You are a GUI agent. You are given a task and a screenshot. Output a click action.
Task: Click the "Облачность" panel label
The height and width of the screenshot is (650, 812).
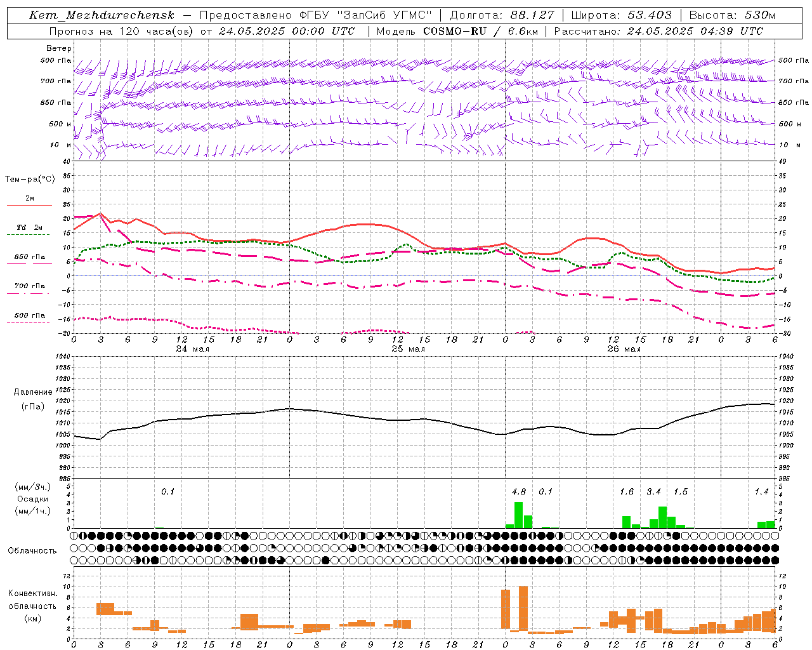pos(32,550)
